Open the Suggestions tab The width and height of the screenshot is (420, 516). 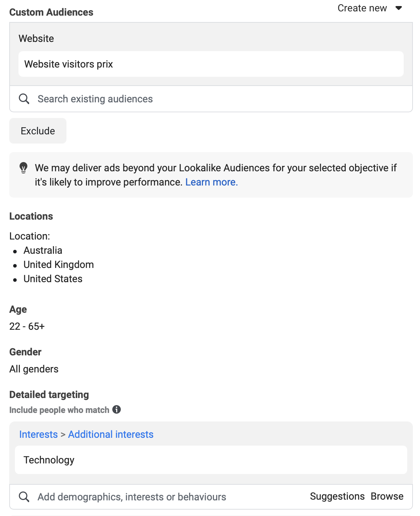[337, 496]
